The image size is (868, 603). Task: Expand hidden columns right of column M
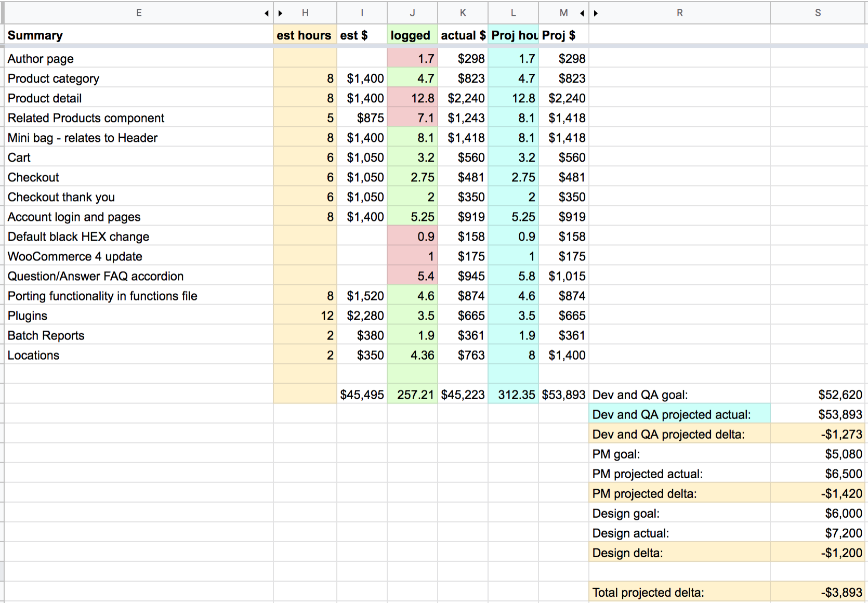(x=582, y=13)
